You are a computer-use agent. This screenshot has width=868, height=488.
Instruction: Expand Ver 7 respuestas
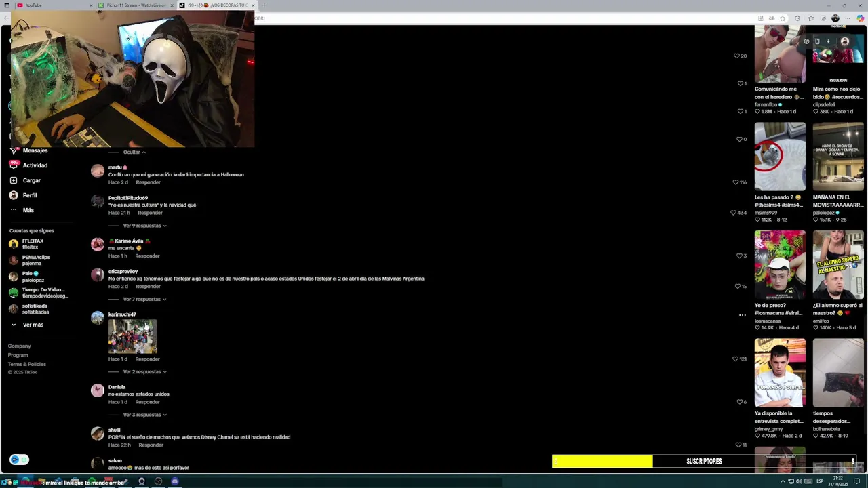[144, 300]
